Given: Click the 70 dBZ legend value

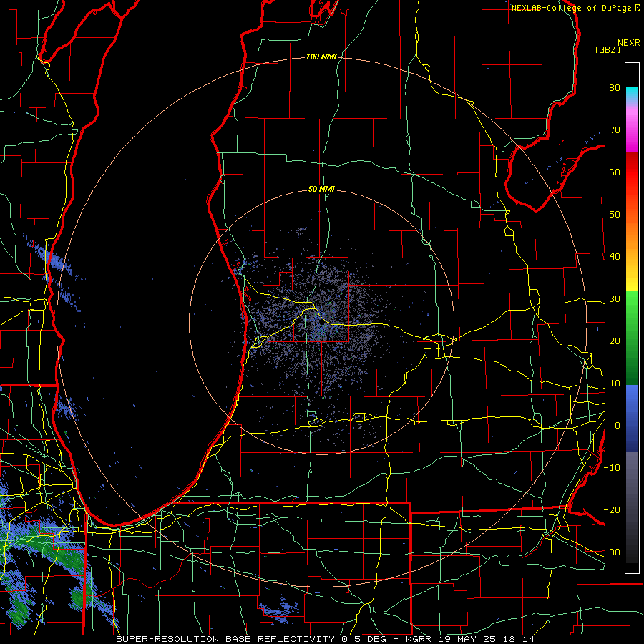Looking at the screenshot, I should [x=615, y=130].
